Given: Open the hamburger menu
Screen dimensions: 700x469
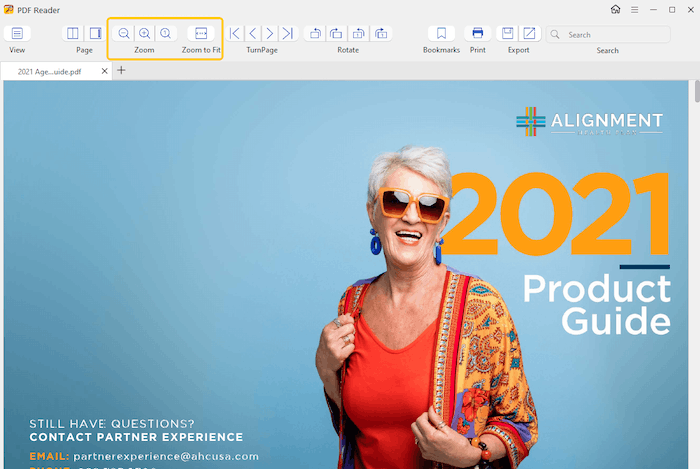Looking at the screenshot, I should (634, 9).
